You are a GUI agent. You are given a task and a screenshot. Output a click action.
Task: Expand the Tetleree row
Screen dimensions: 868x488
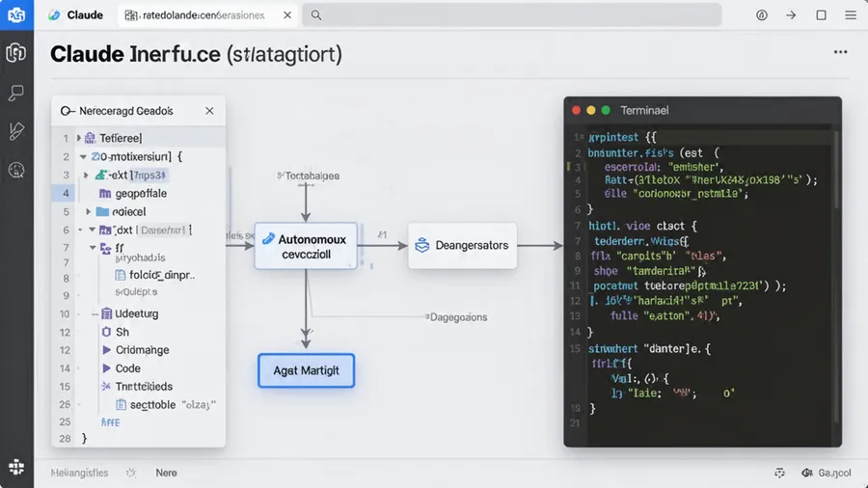pyautogui.click(x=79, y=138)
